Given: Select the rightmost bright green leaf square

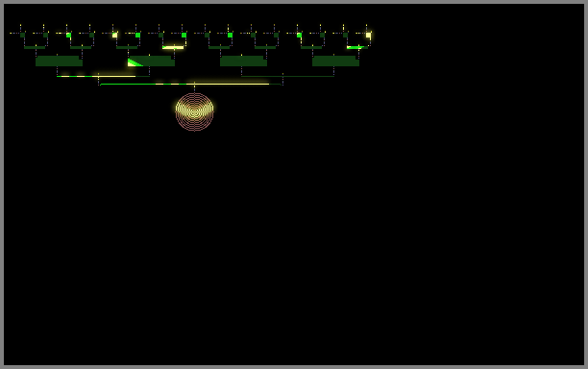Looking at the screenshot, I should click(x=299, y=36).
